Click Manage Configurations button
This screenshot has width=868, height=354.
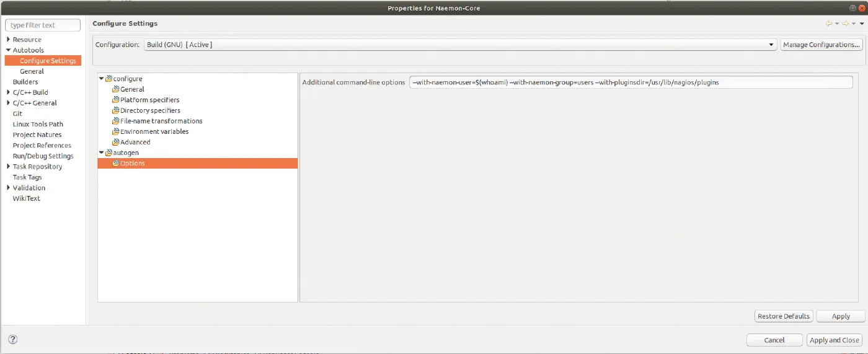[821, 45]
